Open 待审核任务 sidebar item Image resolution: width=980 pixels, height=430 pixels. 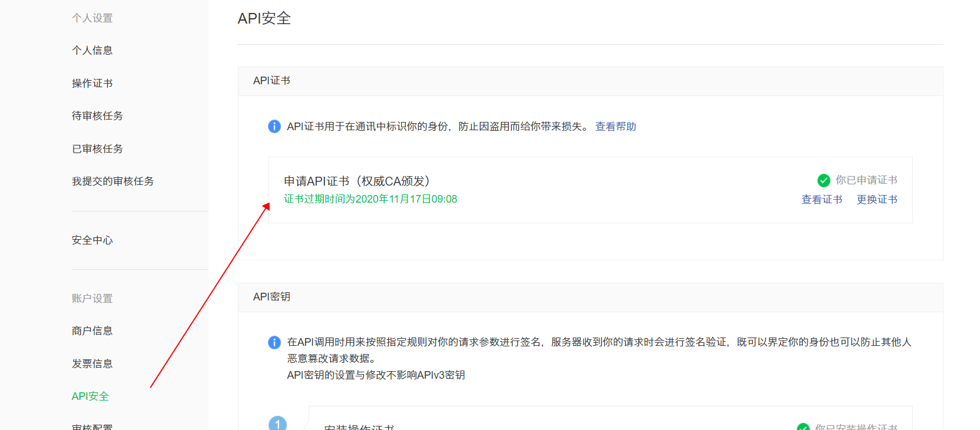tap(97, 116)
